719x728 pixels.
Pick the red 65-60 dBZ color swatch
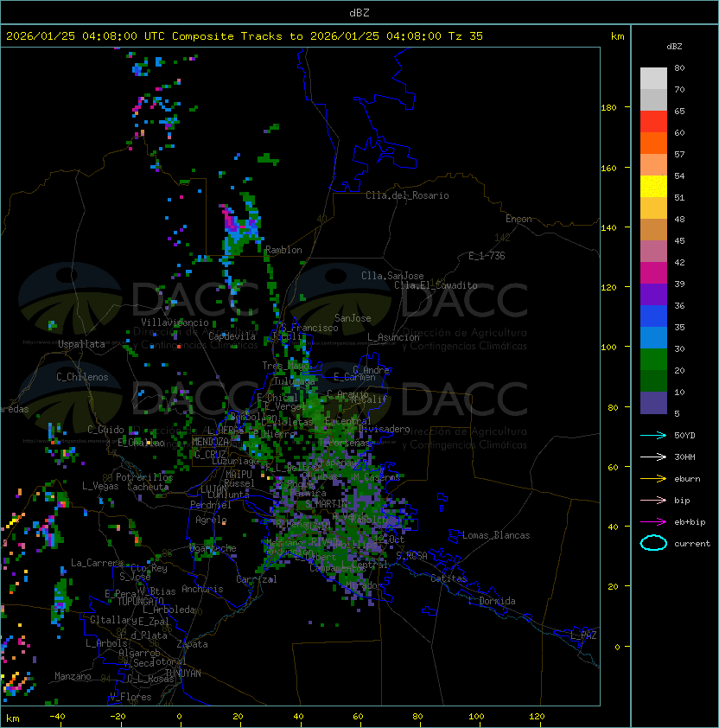click(x=653, y=122)
